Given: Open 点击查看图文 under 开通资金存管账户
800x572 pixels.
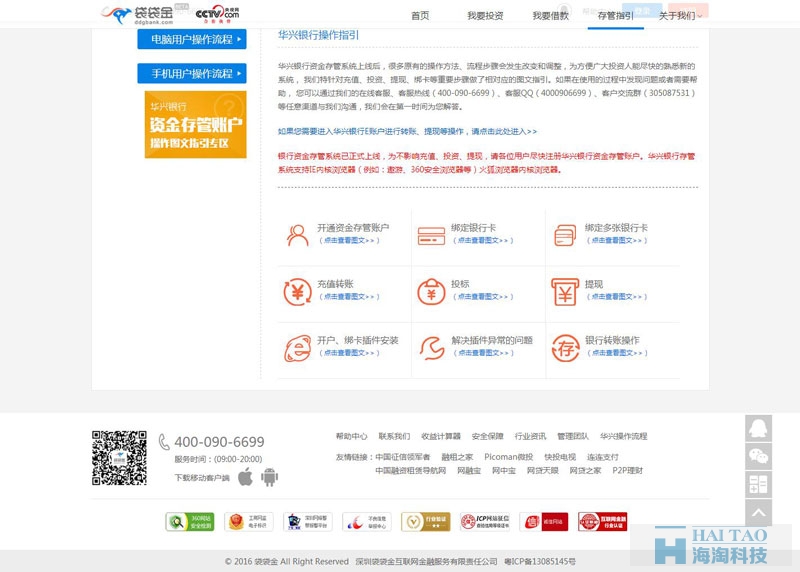Looking at the screenshot, I should pyautogui.click(x=349, y=240).
